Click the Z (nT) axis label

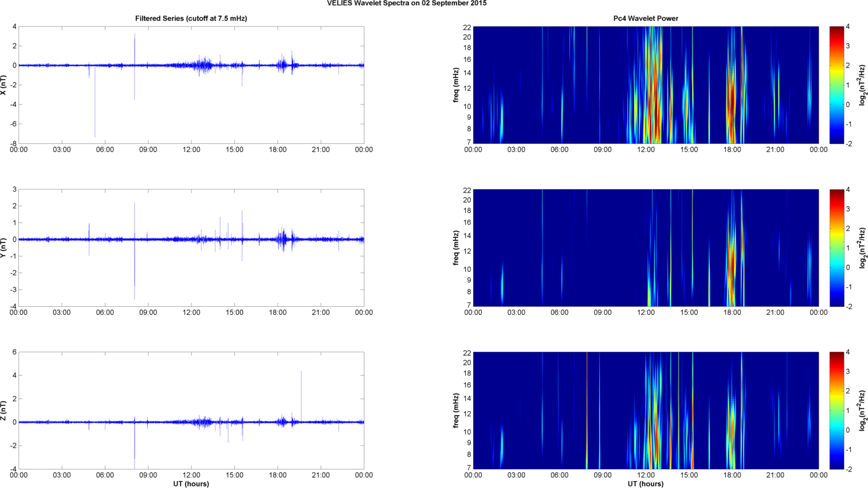(4, 411)
